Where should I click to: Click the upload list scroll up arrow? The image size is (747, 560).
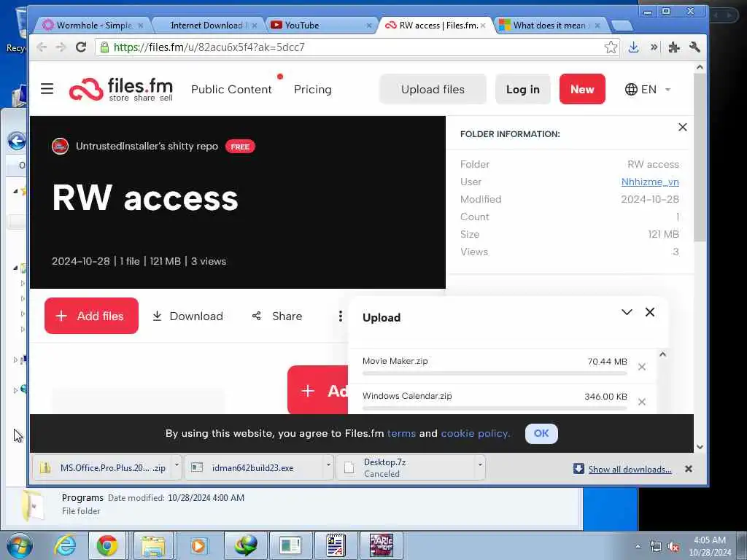(662, 354)
